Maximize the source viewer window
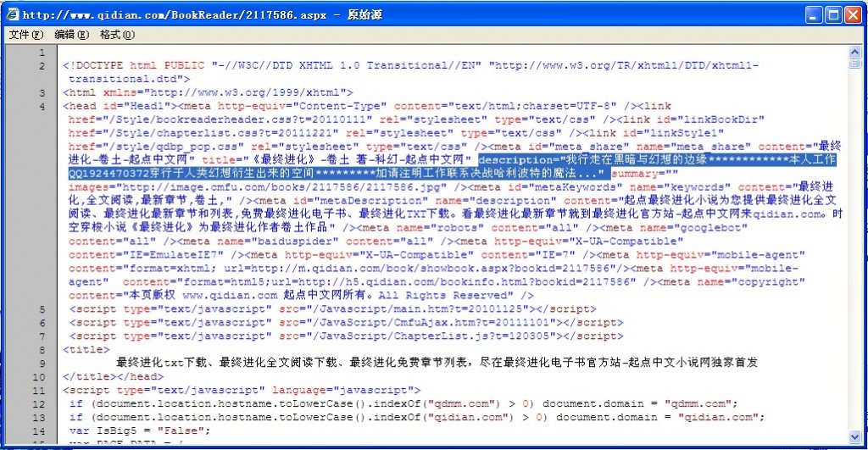 click(x=833, y=15)
